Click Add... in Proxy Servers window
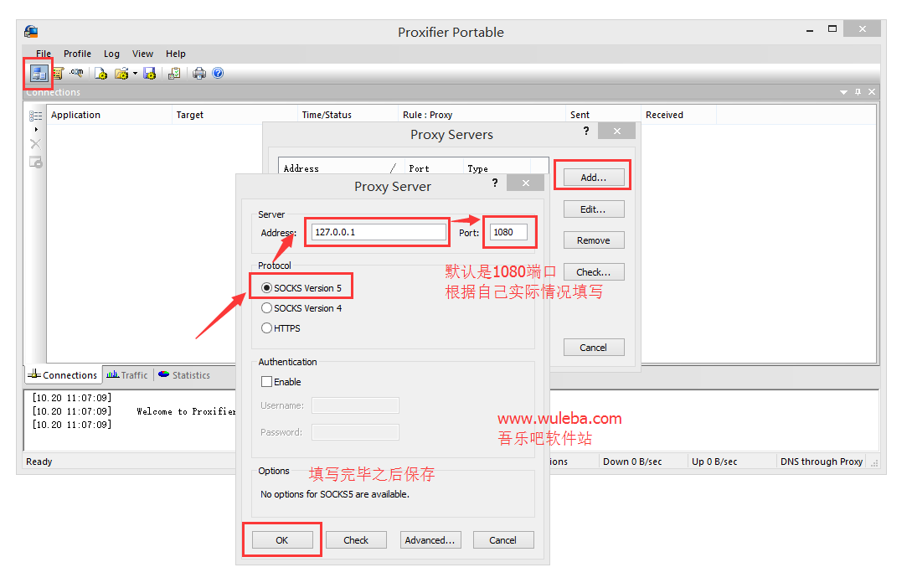The width and height of the screenshot is (912, 588). [594, 178]
